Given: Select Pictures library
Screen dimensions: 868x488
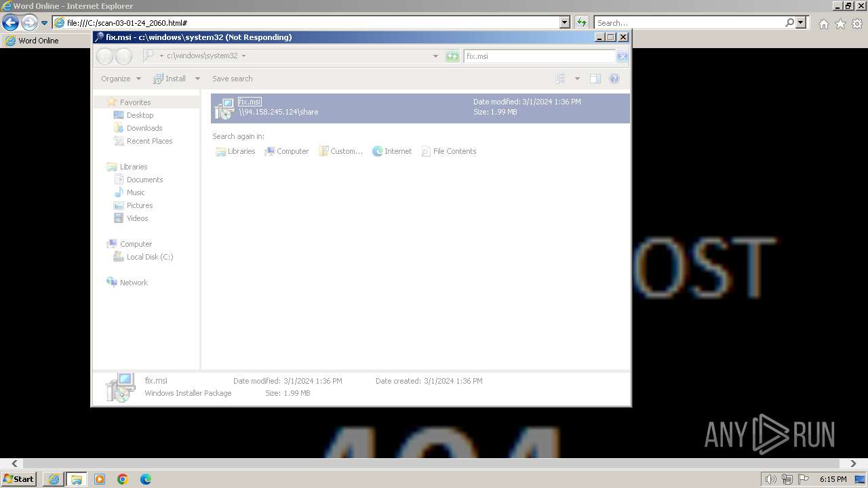Looking at the screenshot, I should point(139,205).
